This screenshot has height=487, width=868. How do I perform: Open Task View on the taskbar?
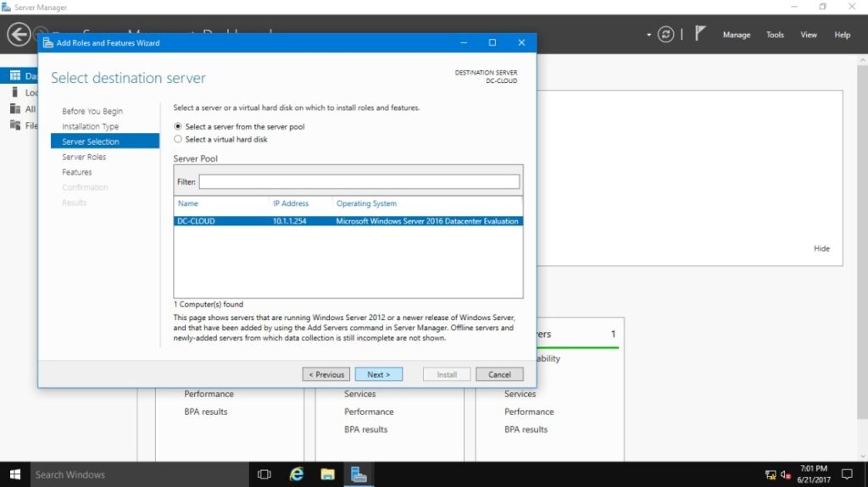coord(264,474)
